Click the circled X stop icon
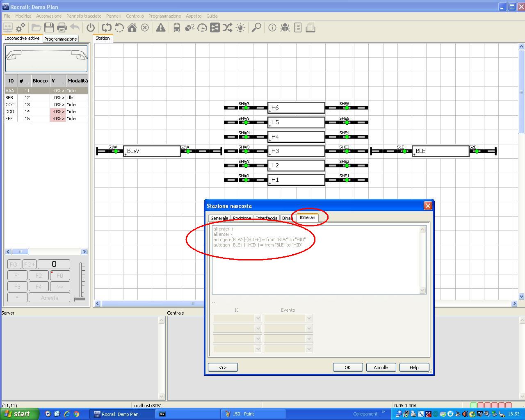Image resolution: width=525 pixels, height=420 pixels. click(x=145, y=27)
